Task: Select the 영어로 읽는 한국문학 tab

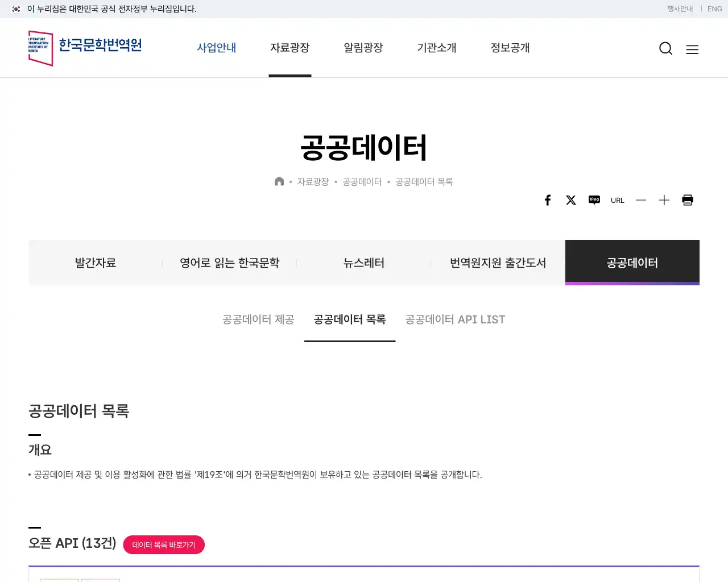Action: [230, 263]
